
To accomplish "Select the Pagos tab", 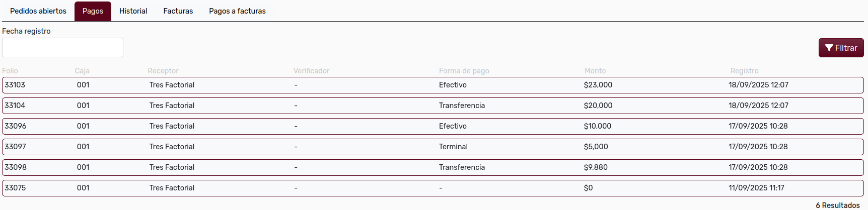I will (x=93, y=11).
